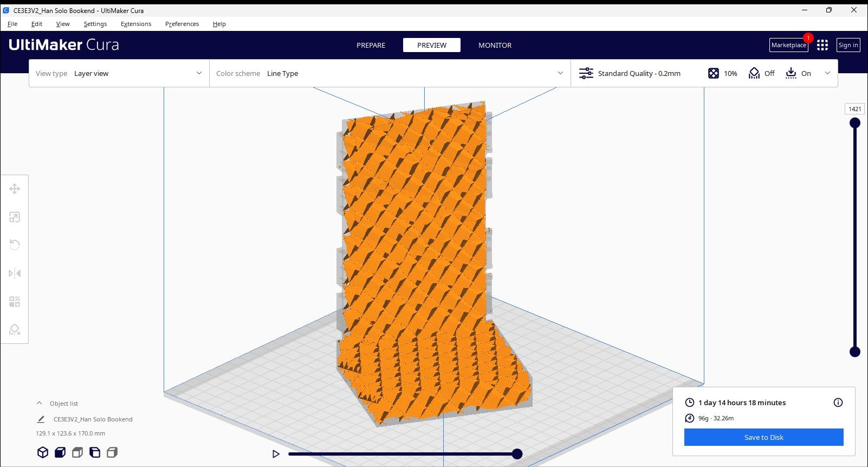Click the clock icon beside print time
The image size is (868, 467).
(x=690, y=402)
